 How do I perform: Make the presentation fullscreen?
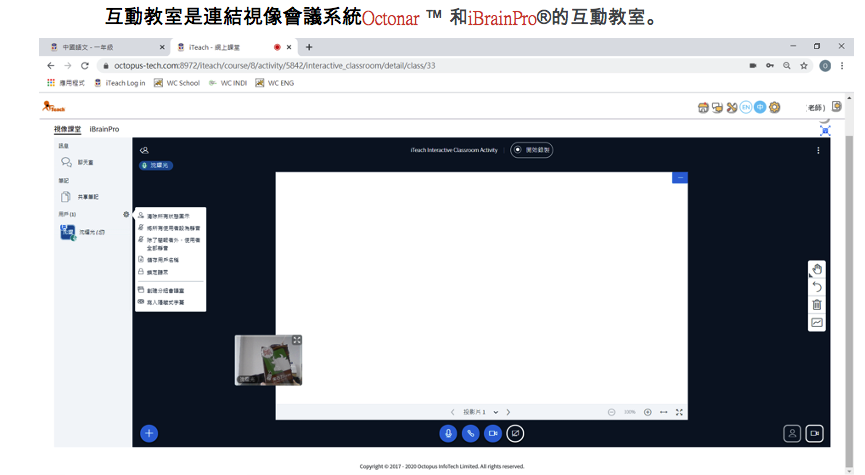679,412
